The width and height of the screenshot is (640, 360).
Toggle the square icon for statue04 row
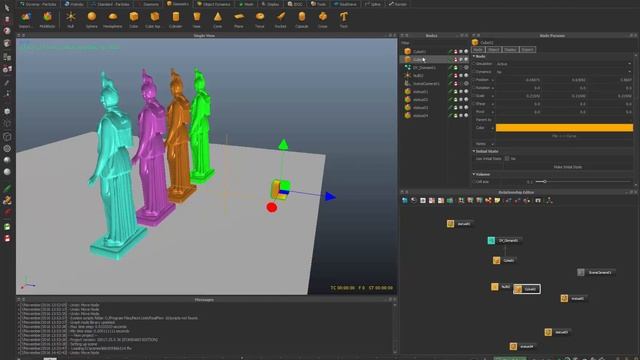coord(461,116)
